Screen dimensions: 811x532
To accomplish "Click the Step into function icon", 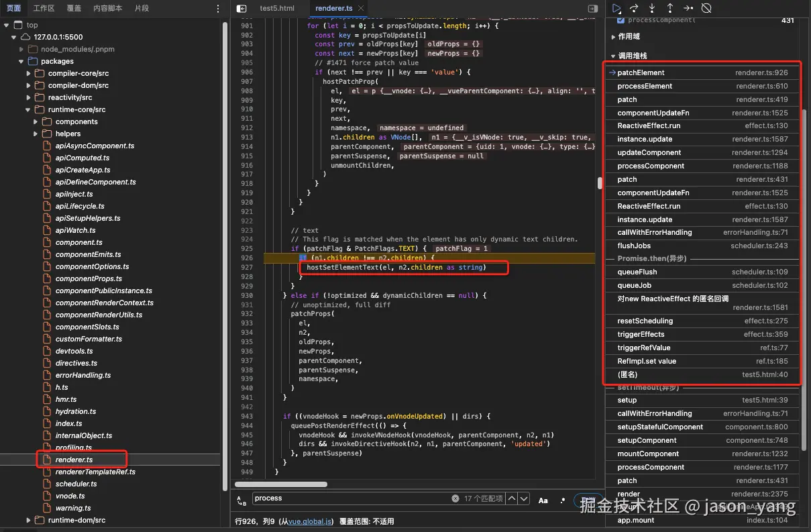I will pyautogui.click(x=652, y=8).
